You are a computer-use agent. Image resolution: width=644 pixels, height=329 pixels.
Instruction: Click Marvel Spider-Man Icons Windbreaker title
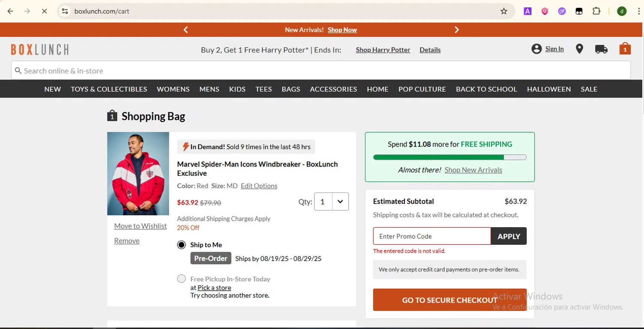click(258, 169)
